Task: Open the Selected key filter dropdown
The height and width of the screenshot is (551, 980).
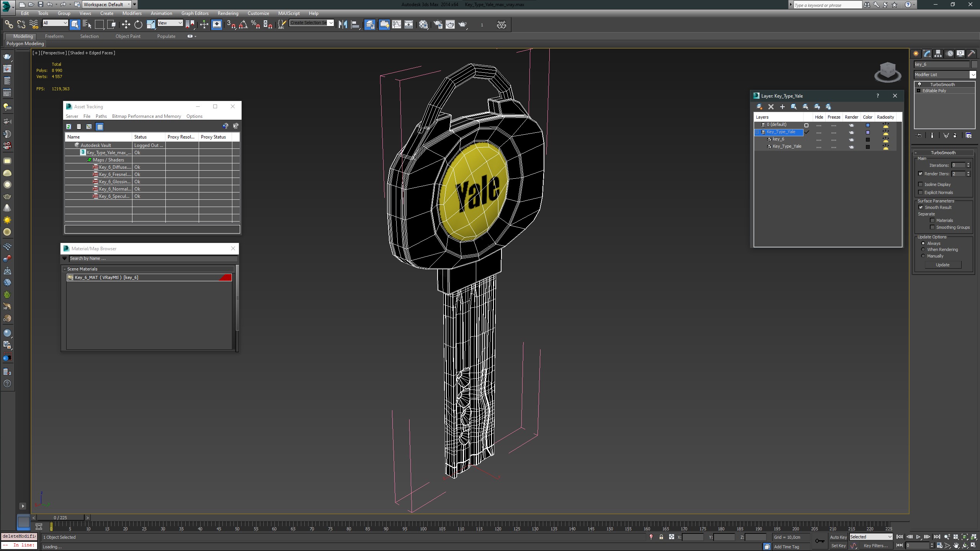Action: (871, 537)
